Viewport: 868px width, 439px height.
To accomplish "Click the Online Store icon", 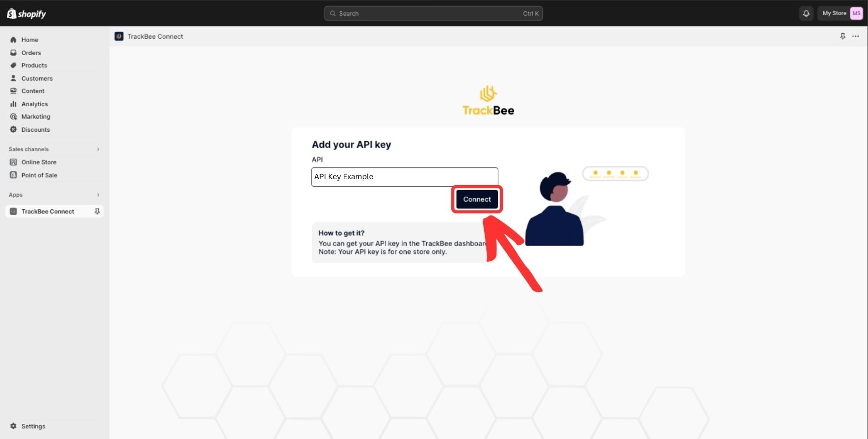I will 13,162.
